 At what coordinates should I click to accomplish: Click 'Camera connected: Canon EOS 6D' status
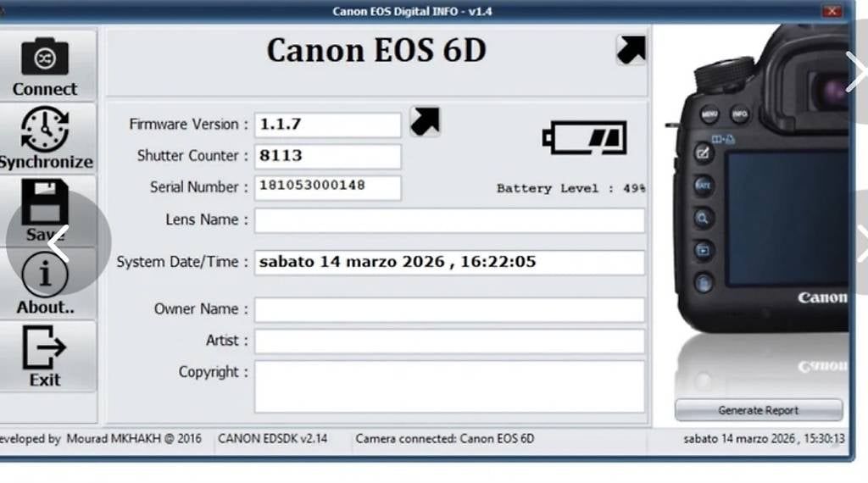click(x=445, y=439)
